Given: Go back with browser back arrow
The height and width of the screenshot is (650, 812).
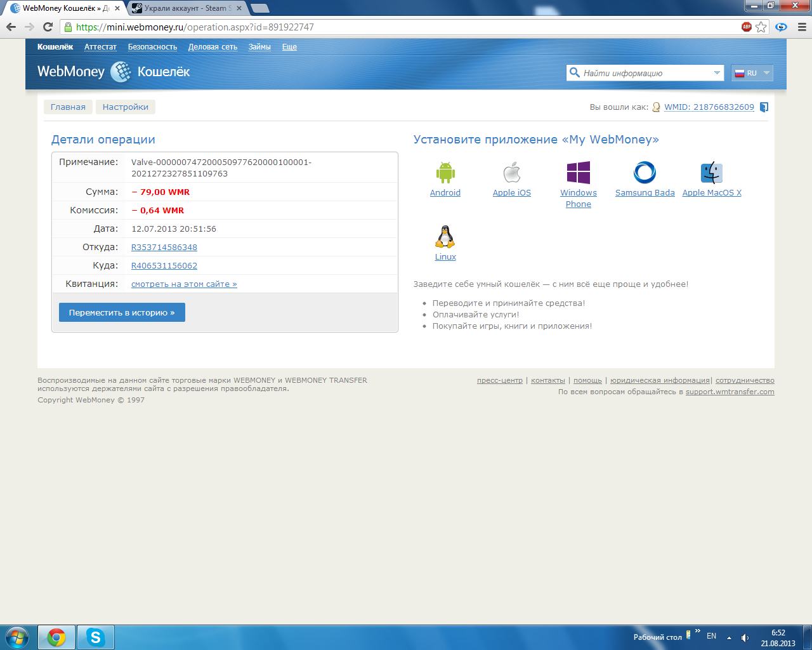Looking at the screenshot, I should coord(11,27).
